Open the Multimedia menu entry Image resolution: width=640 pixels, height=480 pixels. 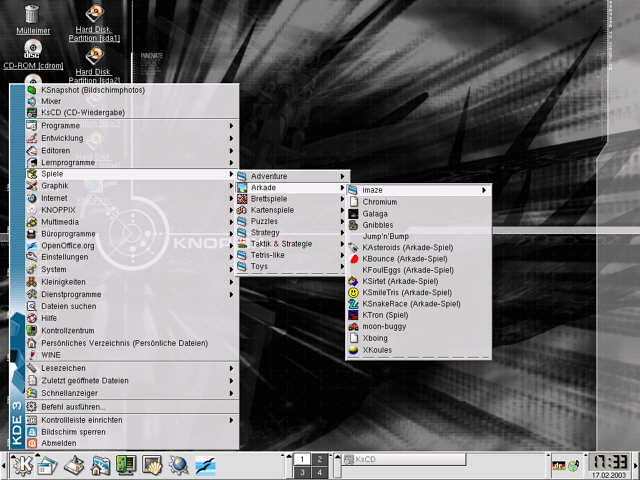131,222
